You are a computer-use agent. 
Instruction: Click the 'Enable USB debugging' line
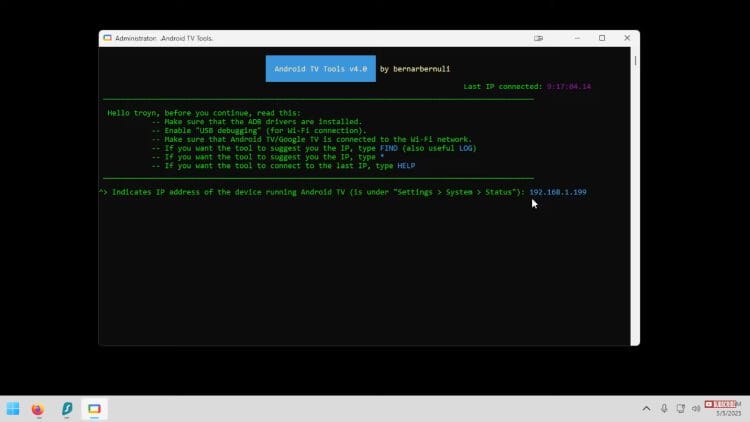click(259, 131)
